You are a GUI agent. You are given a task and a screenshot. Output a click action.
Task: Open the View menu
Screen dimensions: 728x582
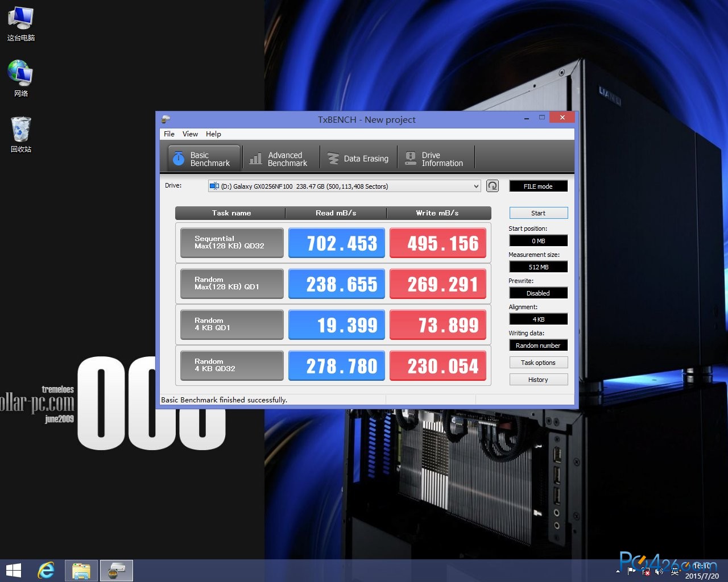click(190, 134)
